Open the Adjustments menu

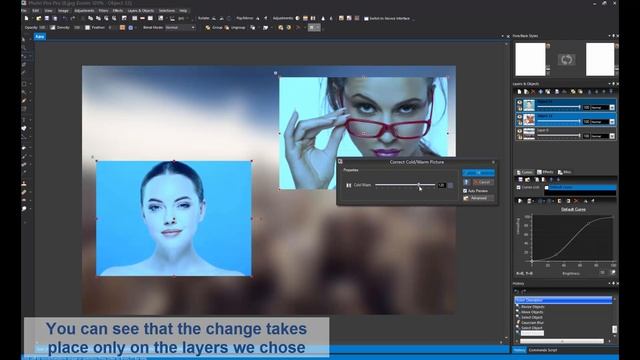tap(84, 11)
